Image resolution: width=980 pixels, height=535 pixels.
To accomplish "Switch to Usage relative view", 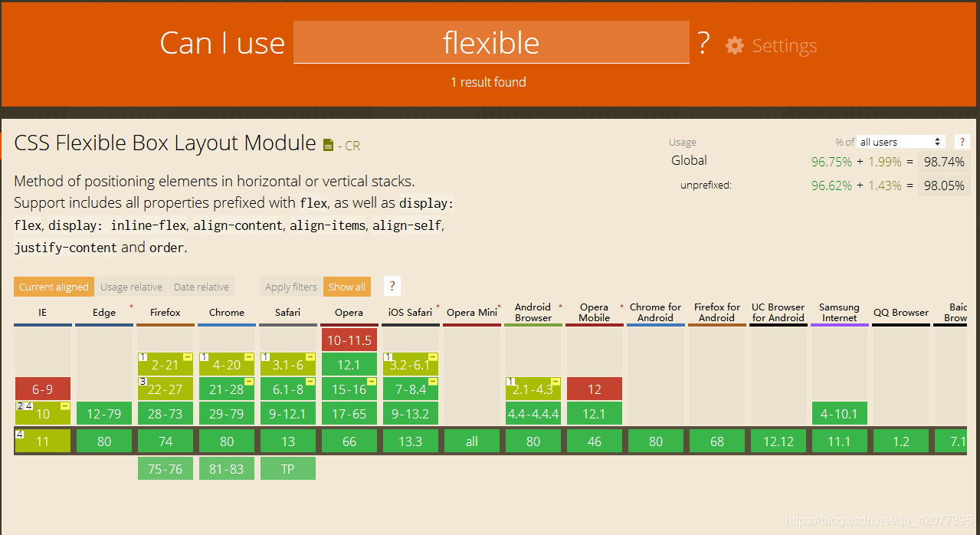I will [x=131, y=287].
